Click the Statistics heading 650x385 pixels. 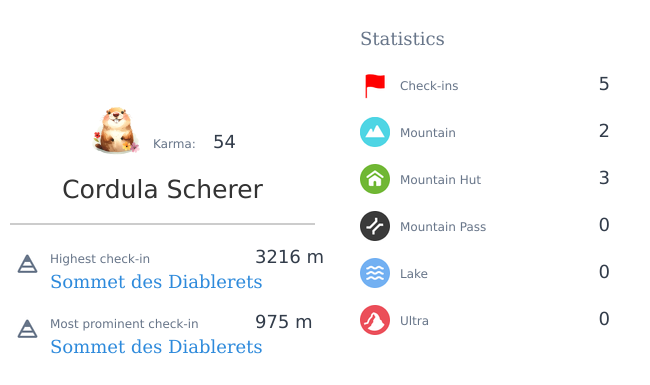pyautogui.click(x=402, y=39)
